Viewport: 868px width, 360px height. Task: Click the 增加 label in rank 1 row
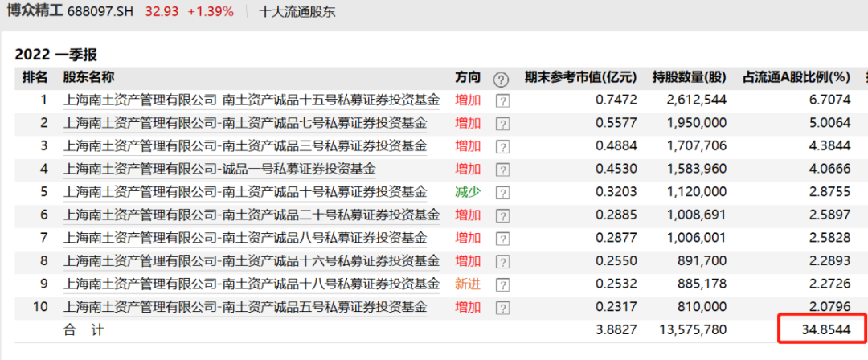tap(468, 100)
